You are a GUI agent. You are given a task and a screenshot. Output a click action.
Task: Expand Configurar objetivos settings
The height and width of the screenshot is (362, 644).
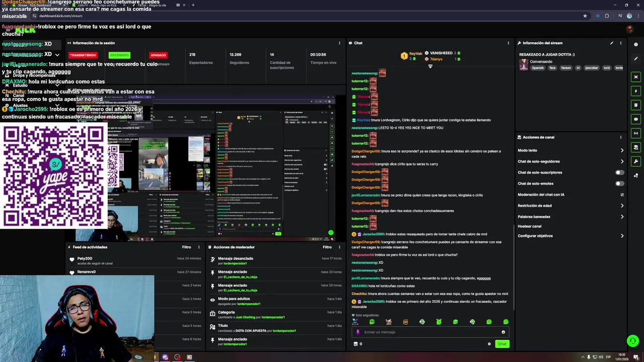pyautogui.click(x=622, y=236)
